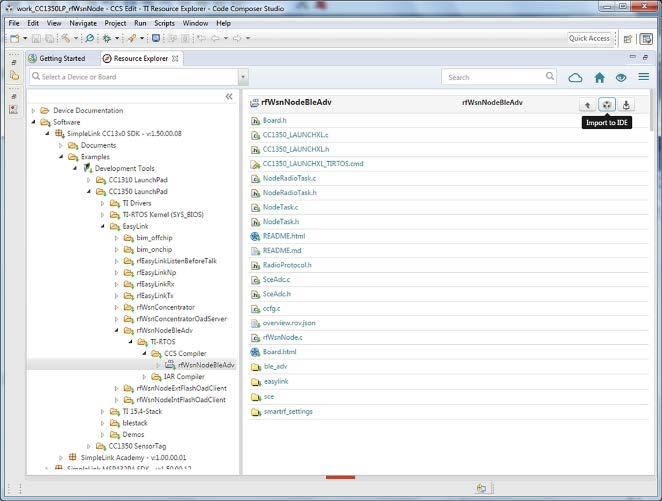Click the Board.h file icon
662x501 pixels.
255,121
